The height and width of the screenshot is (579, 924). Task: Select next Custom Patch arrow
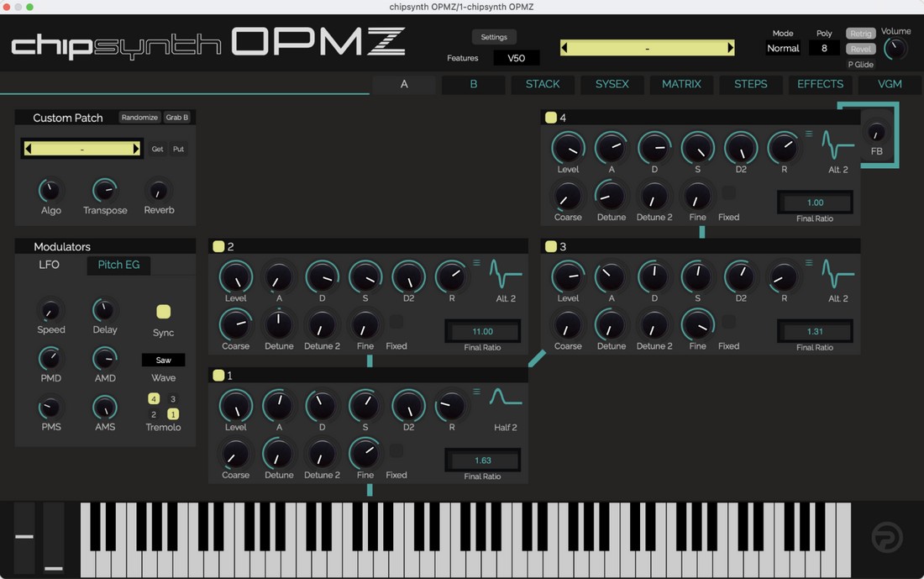(136, 150)
